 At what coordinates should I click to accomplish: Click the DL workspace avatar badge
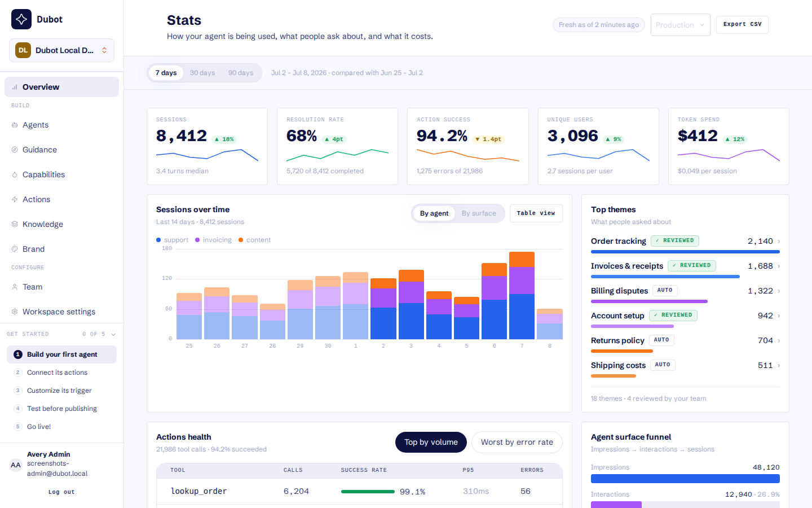pyautogui.click(x=23, y=50)
